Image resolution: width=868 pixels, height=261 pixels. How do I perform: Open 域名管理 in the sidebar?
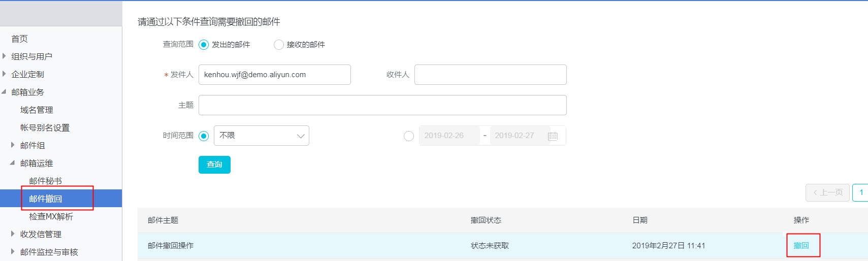pyautogui.click(x=37, y=110)
